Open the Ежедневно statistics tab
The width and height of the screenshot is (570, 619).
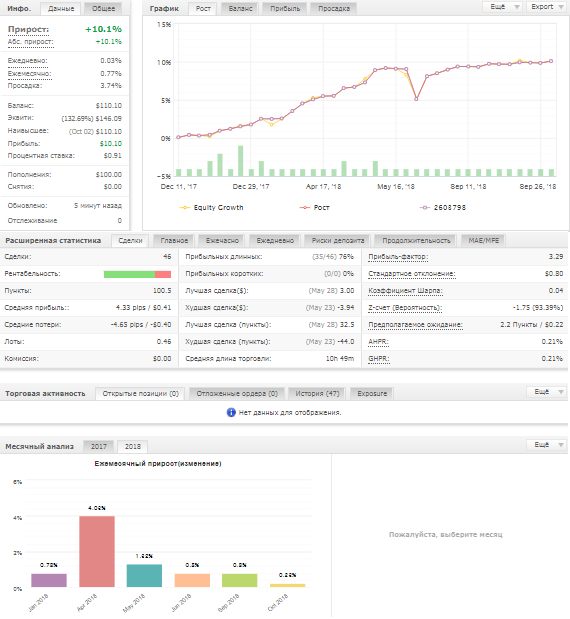(275, 240)
